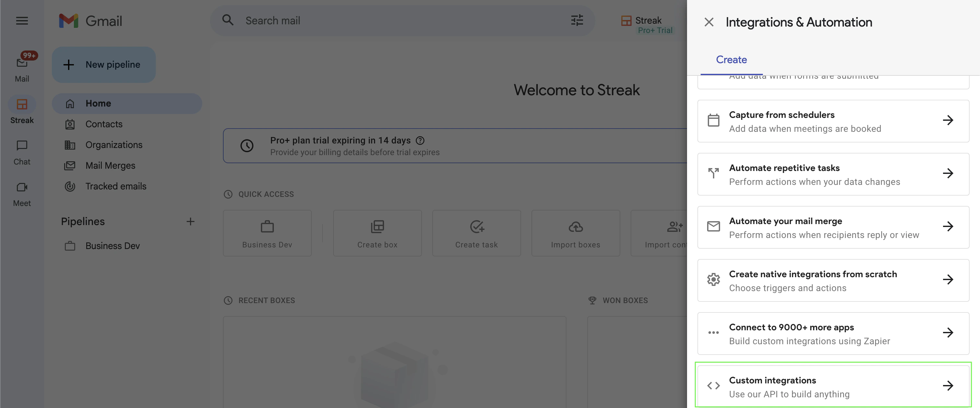Add a pipeline with plus icon
This screenshot has width=980, height=408.
coord(190,221)
